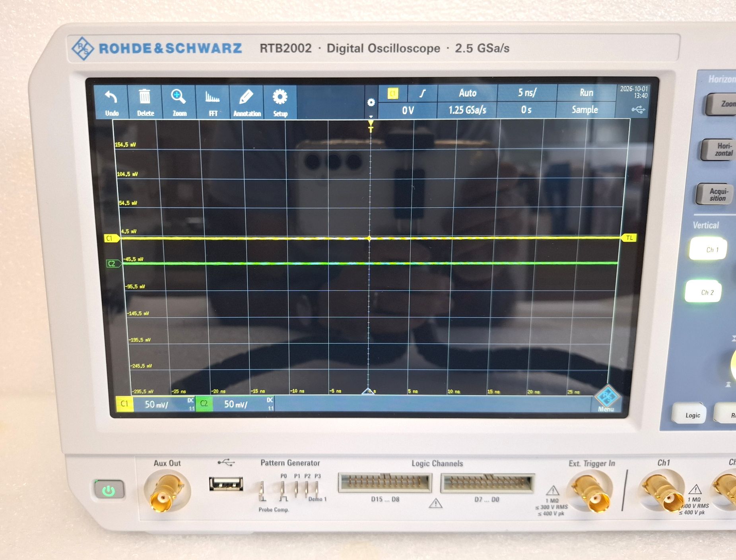Image resolution: width=736 pixels, height=560 pixels.
Task: Toggle the Ch 1 front panel button
Action: tap(709, 249)
